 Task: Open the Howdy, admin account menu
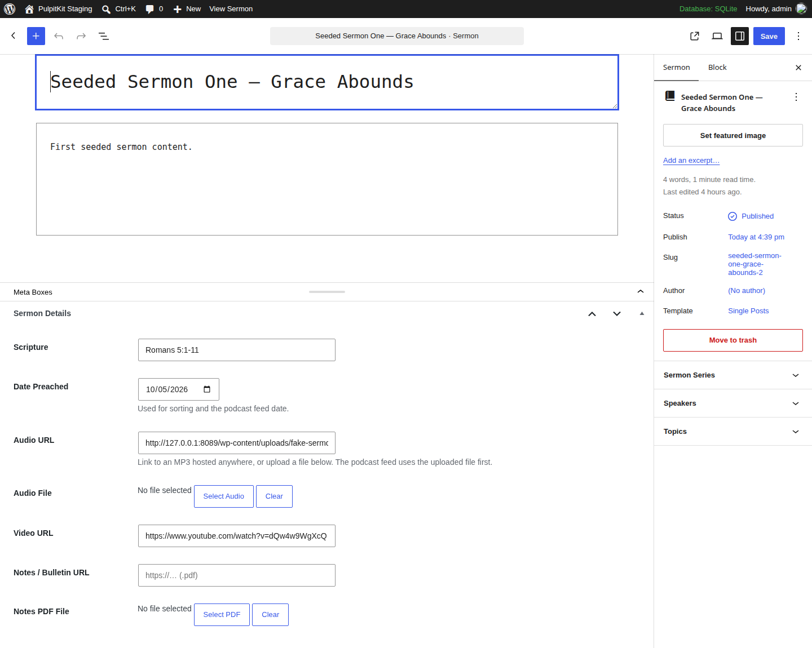775,9
